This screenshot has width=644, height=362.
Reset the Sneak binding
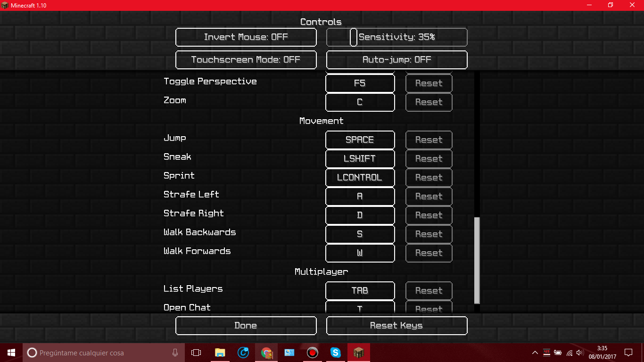tap(429, 159)
